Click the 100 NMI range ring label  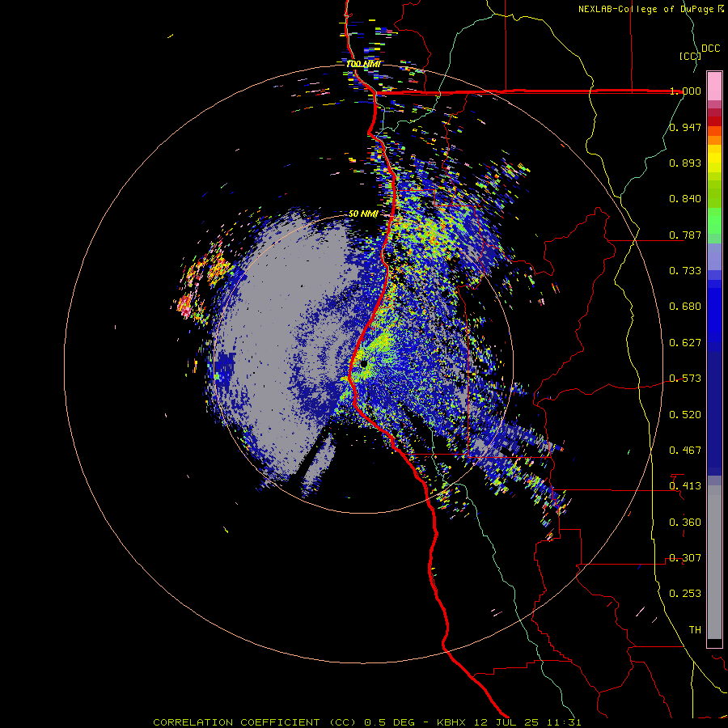tap(363, 64)
